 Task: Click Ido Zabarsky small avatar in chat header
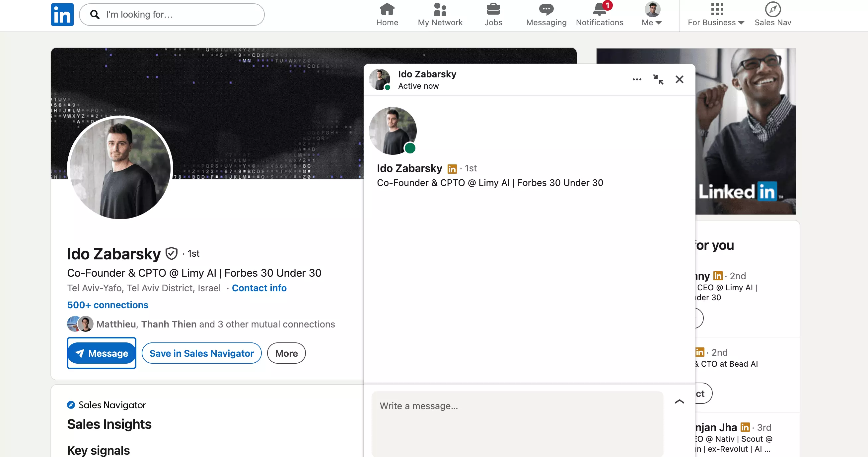tap(380, 80)
